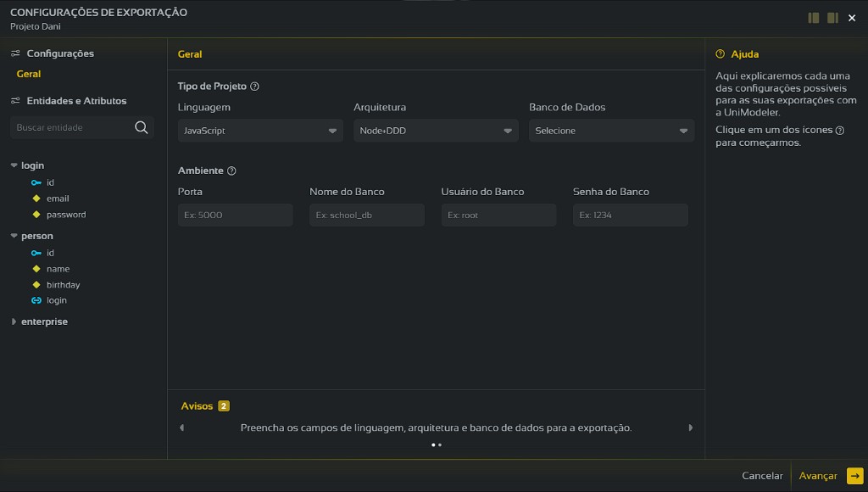Expand the enterprise entity
This screenshot has width=868, height=492.
coord(14,321)
